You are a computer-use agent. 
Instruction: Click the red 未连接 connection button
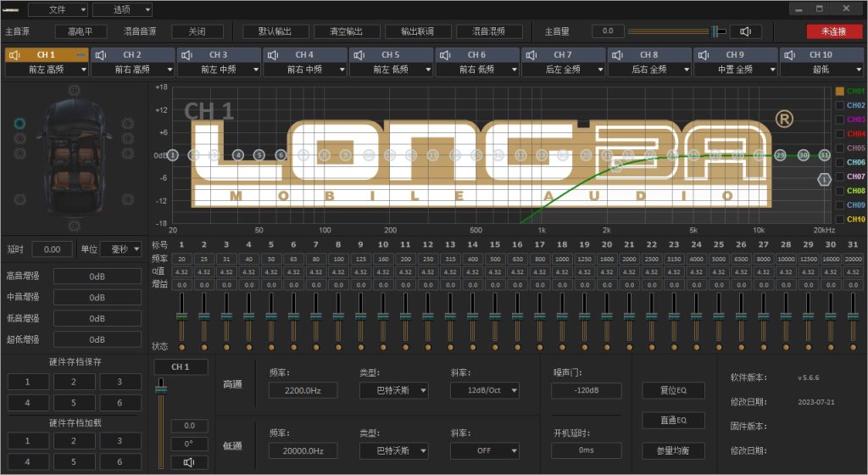point(834,31)
